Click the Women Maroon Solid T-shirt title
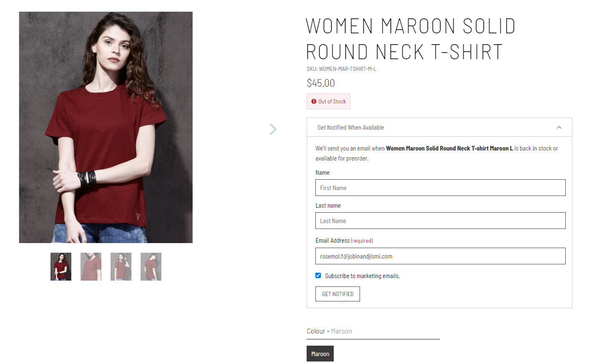This screenshot has width=612, height=364. tap(411, 39)
